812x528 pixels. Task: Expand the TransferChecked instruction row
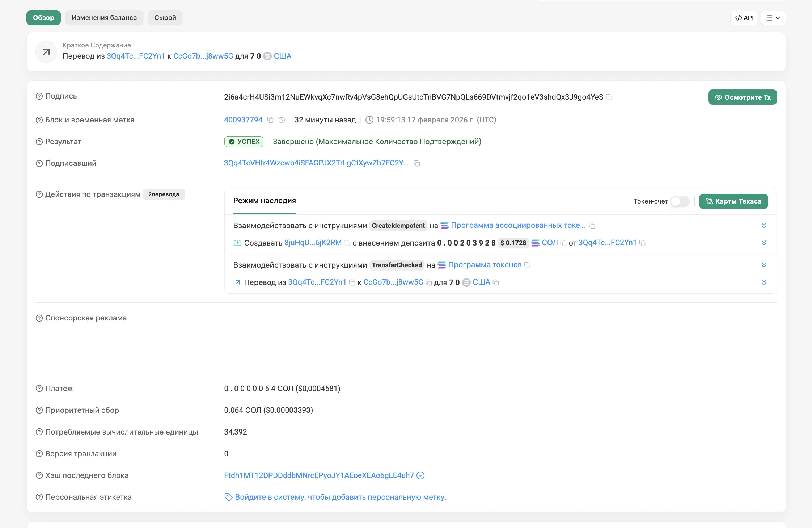[x=764, y=265]
